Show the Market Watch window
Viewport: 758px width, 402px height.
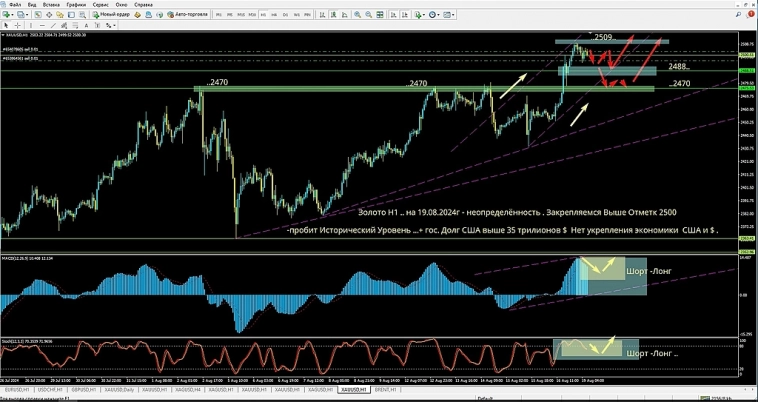point(38,14)
